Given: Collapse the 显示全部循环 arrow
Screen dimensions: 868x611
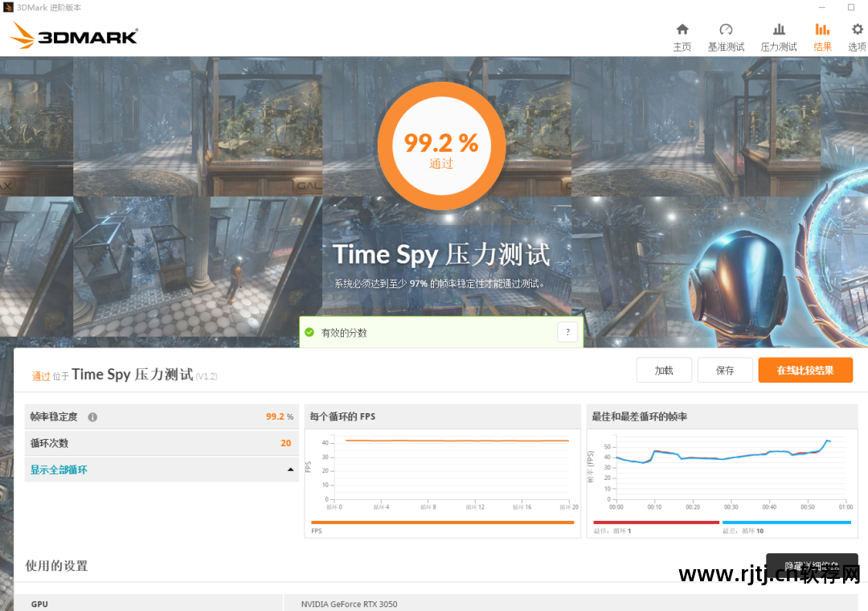Looking at the screenshot, I should (290, 470).
